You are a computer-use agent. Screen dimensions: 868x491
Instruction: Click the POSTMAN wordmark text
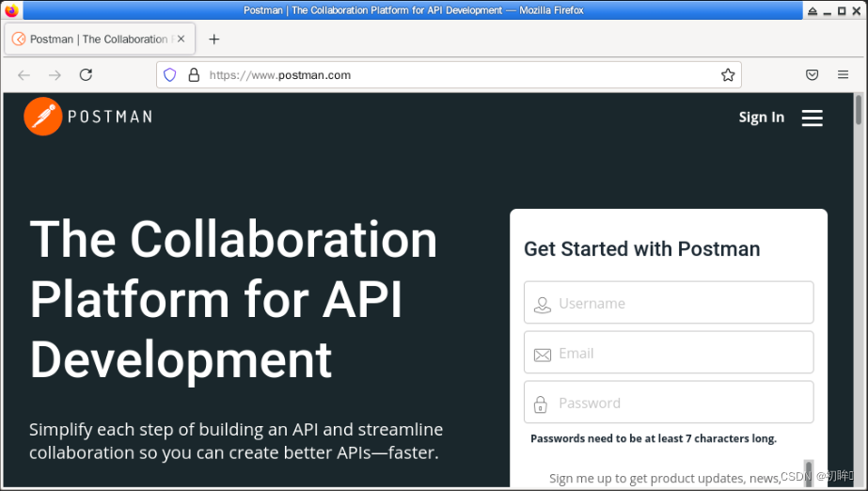110,117
